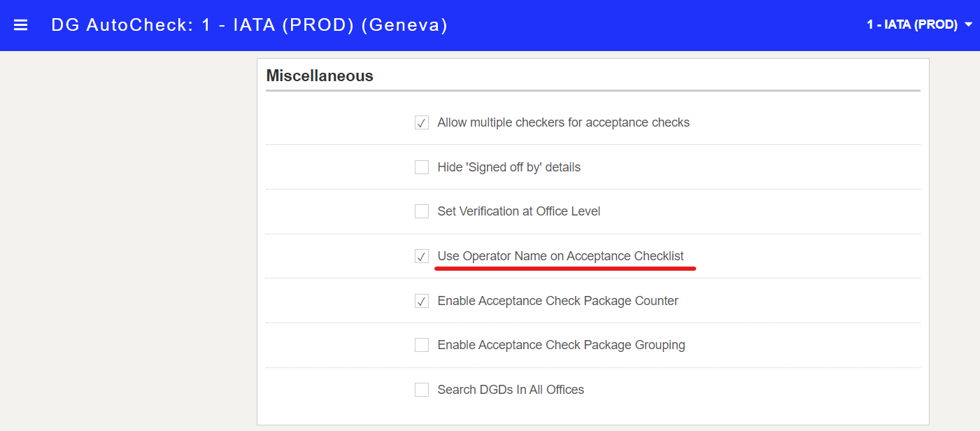Tick the Hide 'Signed off by' details checkbox
Viewport: 980px width, 431px height.
coord(422,167)
